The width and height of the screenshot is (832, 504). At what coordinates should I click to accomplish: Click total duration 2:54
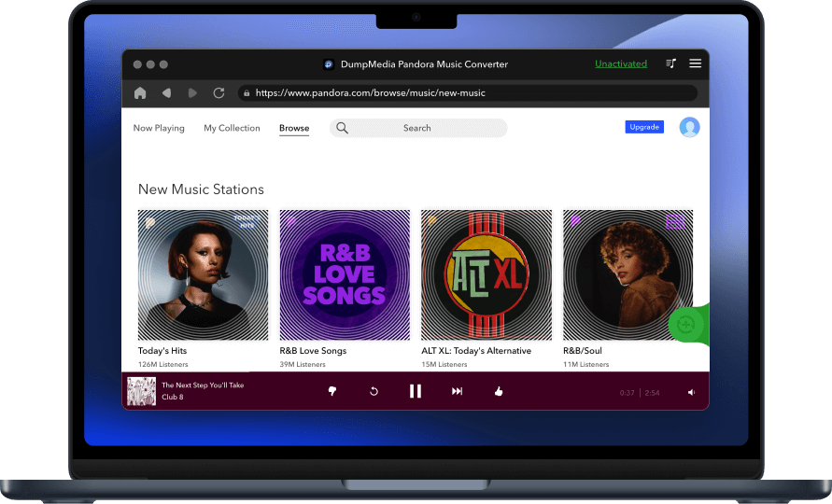click(652, 393)
